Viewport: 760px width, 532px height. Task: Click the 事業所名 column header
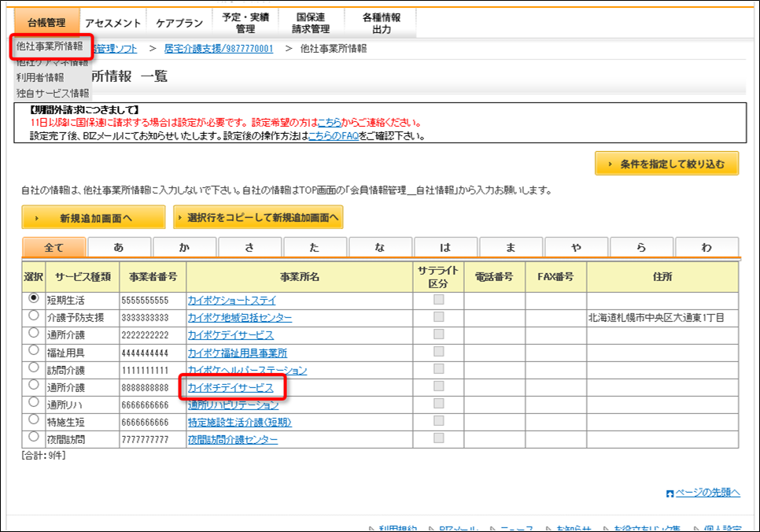point(300,277)
